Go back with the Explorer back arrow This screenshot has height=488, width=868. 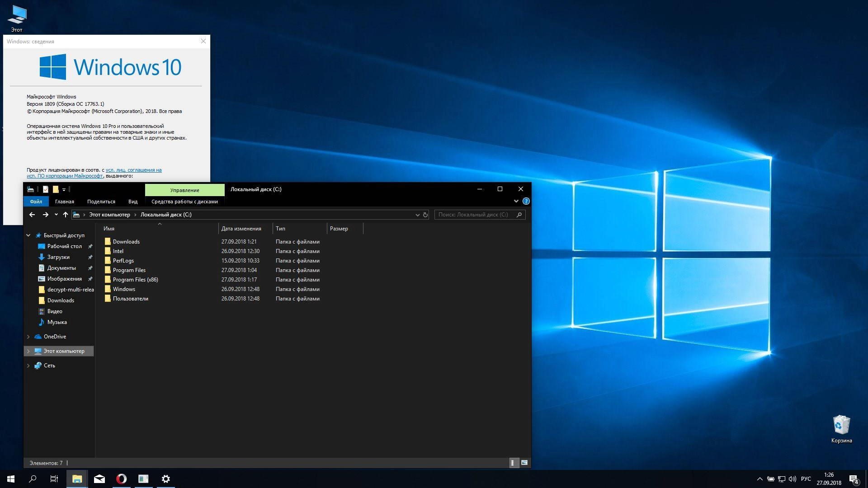[x=32, y=215]
